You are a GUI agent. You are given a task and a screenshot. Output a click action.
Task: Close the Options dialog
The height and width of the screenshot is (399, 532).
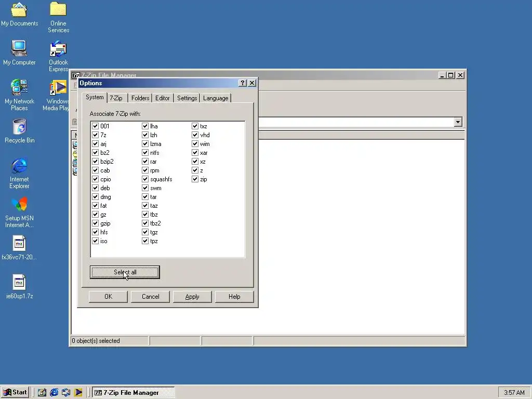pos(252,83)
